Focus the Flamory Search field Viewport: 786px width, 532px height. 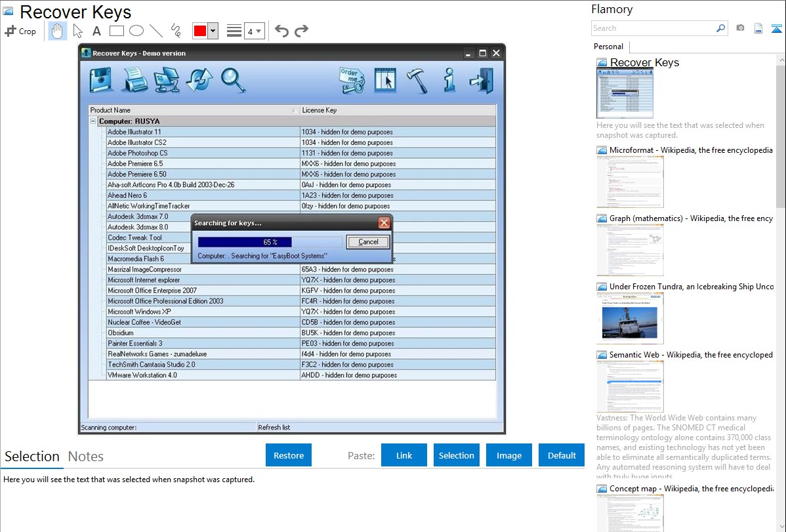(x=653, y=28)
